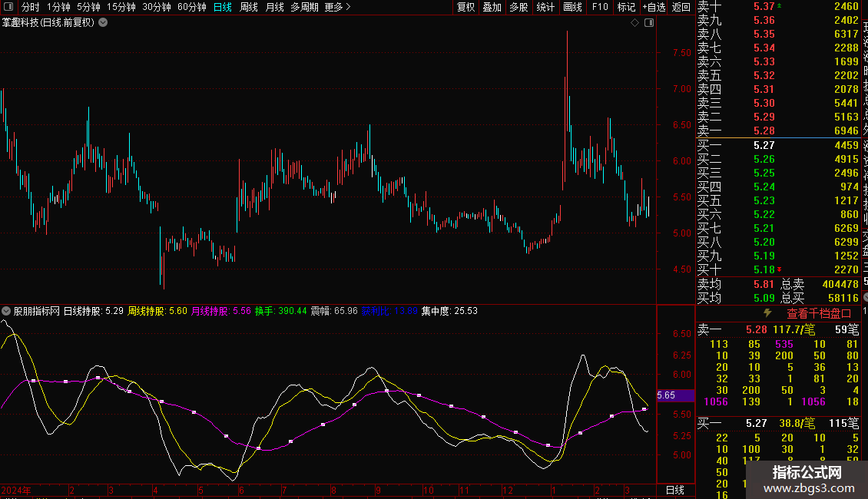Screen dimensions: 868x499
Task: Select the 5分钟 period tab
Action: coord(88,7)
